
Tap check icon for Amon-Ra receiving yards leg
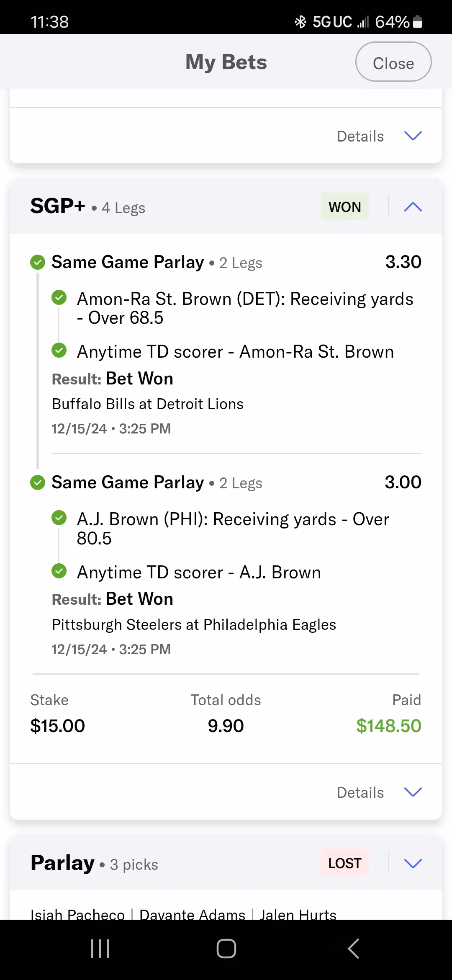pyautogui.click(x=59, y=298)
